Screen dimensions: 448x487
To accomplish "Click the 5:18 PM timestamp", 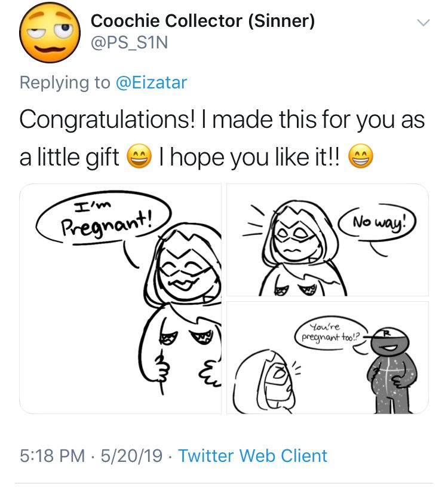I will coord(52,456).
